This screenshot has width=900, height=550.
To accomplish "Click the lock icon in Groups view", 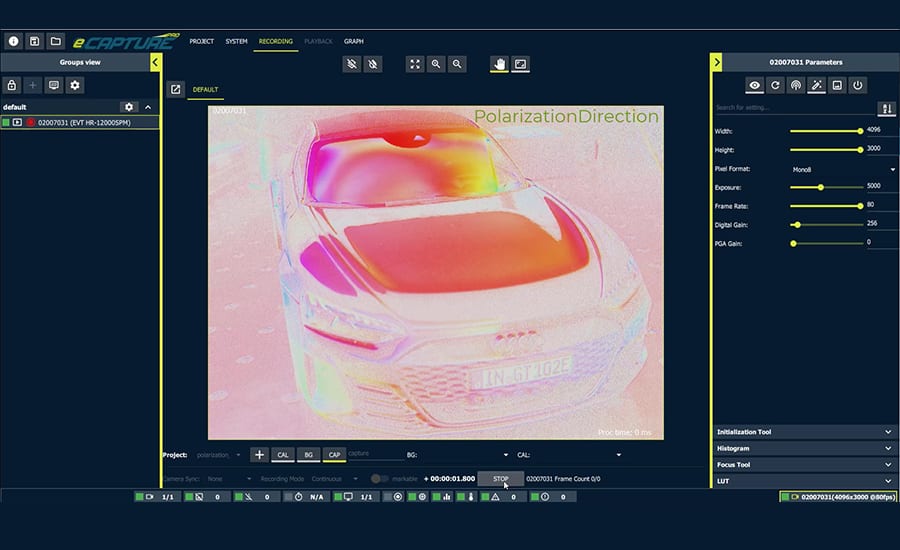I will click(11, 86).
